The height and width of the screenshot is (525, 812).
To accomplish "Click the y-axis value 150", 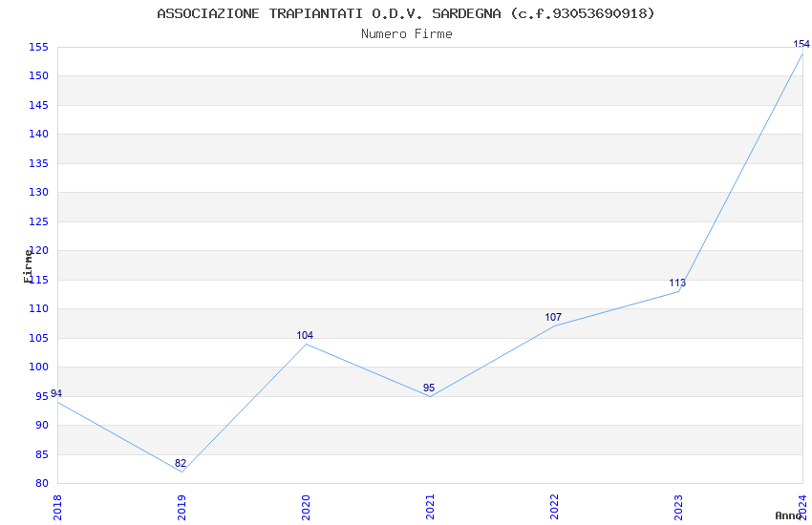I will [38, 75].
